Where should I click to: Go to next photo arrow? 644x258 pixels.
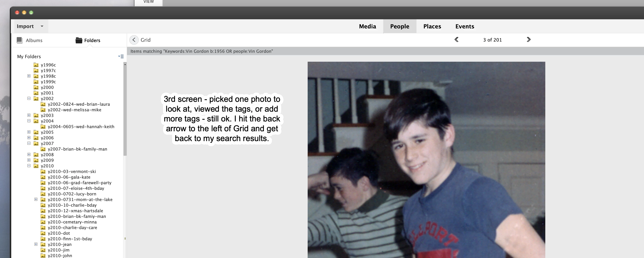tap(528, 40)
